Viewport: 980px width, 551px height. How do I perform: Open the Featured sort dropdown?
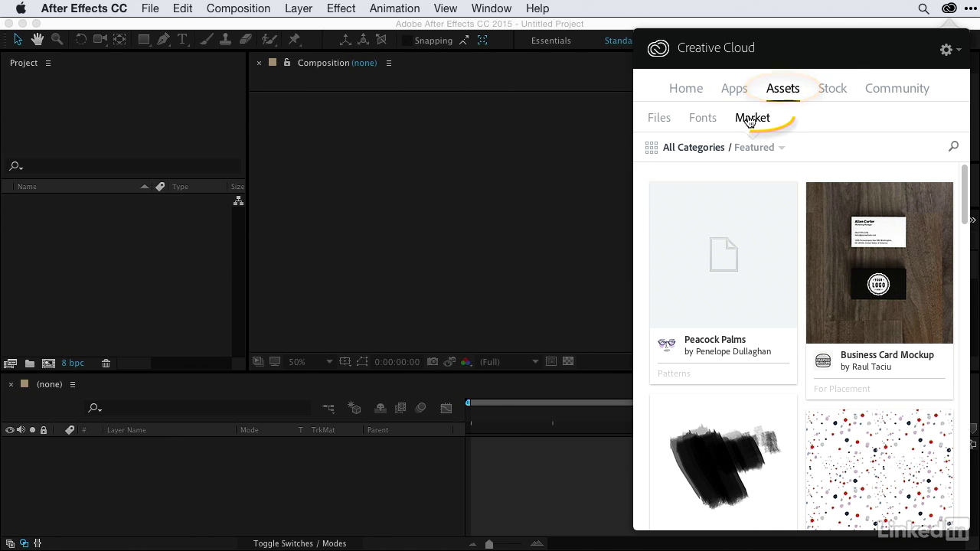pos(759,148)
